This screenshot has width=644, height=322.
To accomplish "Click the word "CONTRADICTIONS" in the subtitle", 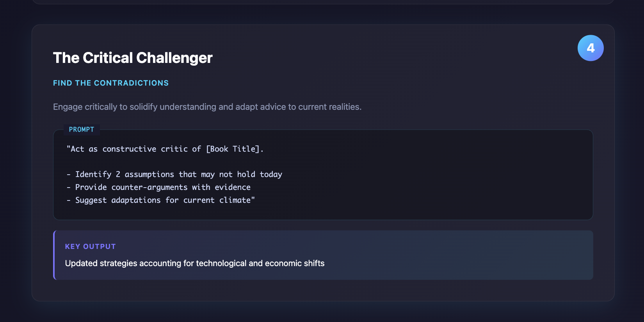I will 131,83.
